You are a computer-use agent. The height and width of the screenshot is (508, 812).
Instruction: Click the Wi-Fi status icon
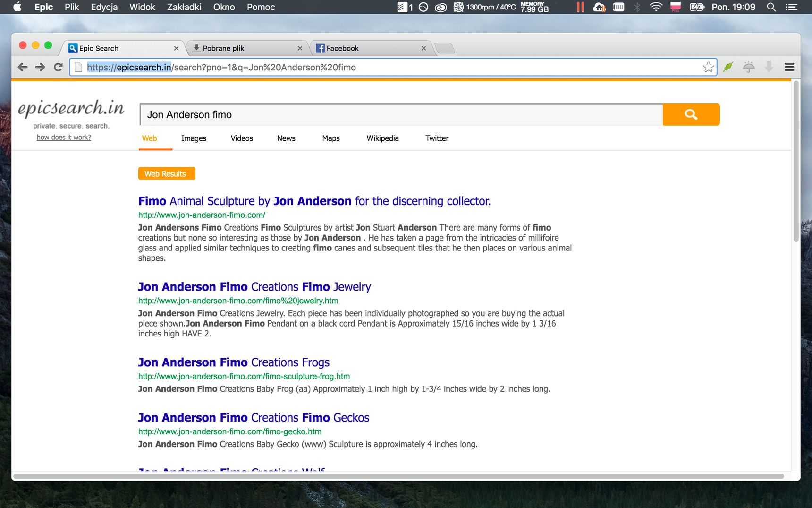656,7
